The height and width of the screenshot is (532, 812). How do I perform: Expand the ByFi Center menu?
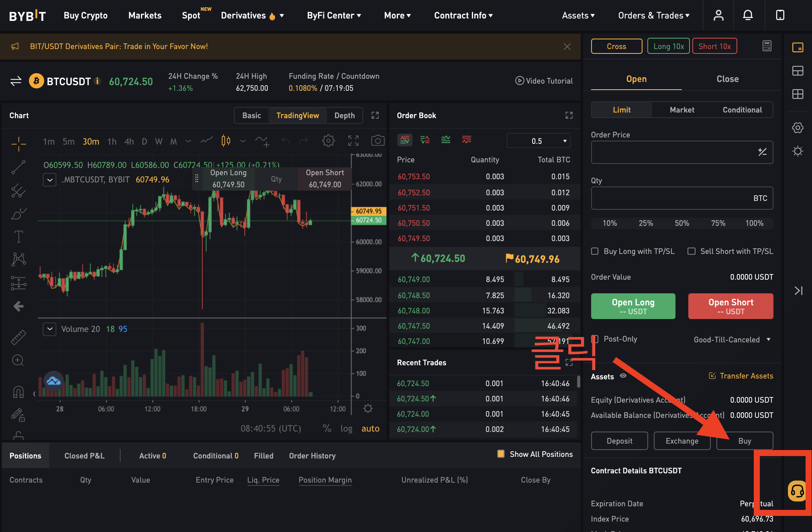click(x=334, y=16)
